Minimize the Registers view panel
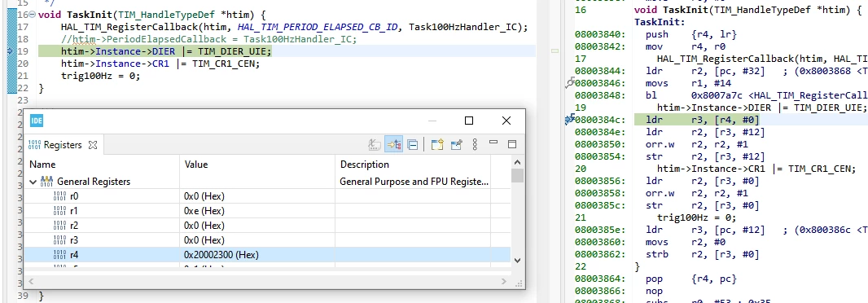 [493, 143]
